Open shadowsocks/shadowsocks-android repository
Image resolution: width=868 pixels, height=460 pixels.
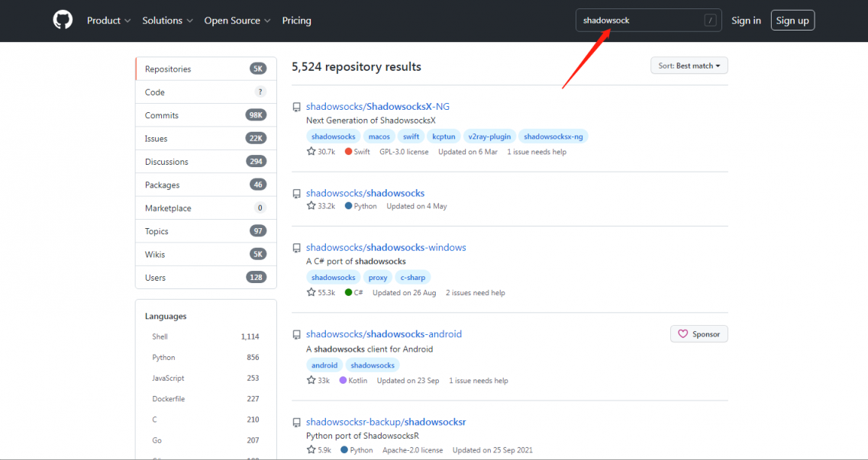pos(384,334)
